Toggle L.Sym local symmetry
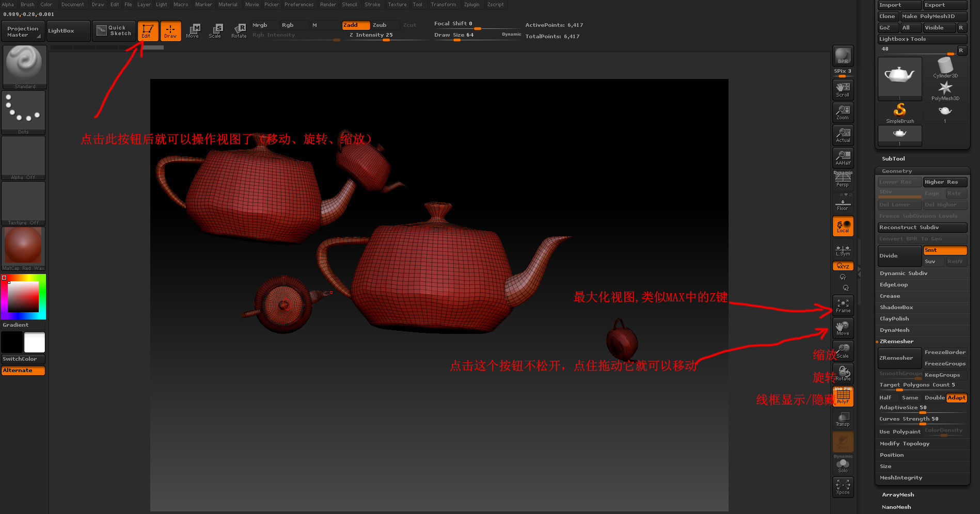 pyautogui.click(x=843, y=251)
